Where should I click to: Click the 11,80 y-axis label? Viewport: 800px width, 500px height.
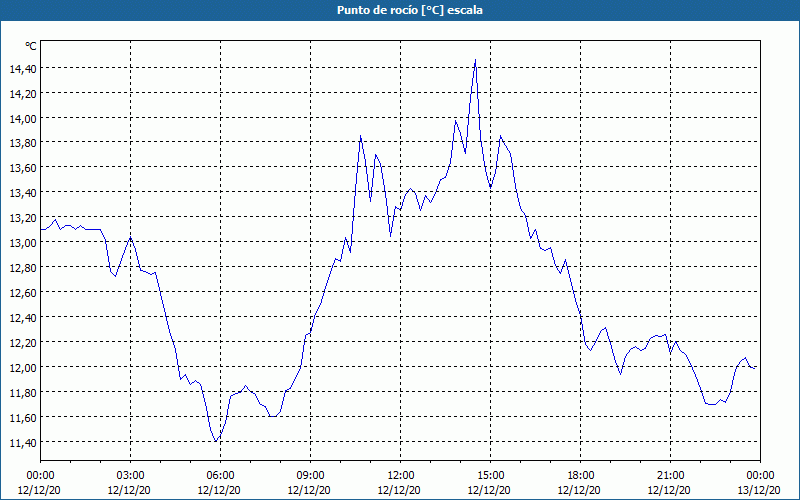pos(23,393)
